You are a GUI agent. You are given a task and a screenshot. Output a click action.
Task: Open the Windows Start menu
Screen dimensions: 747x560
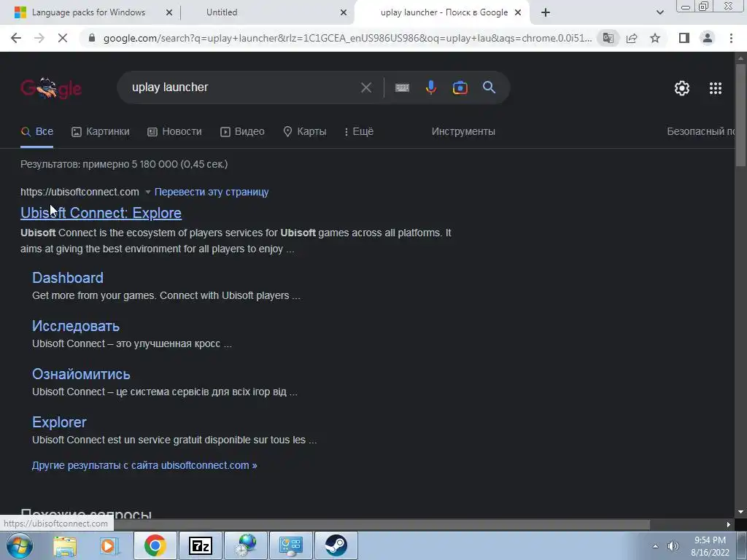point(19,545)
